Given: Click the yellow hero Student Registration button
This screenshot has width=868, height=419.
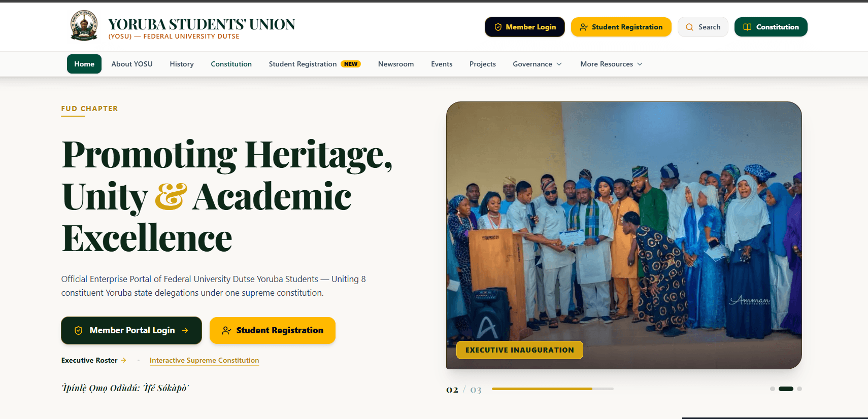Looking at the screenshot, I should pos(273,331).
